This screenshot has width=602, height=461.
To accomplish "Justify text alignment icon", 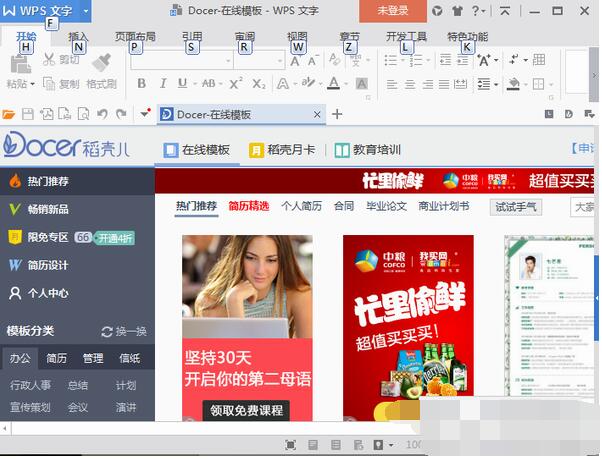I will (444, 84).
